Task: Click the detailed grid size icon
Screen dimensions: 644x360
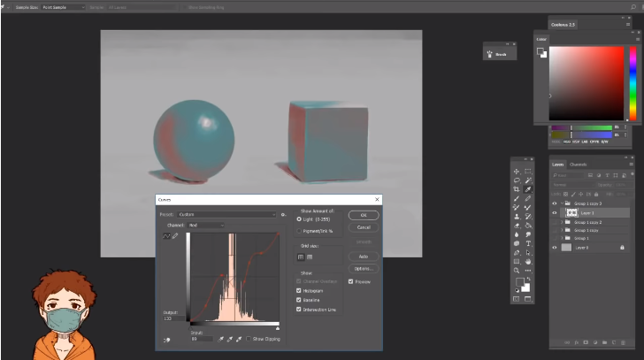Action: pyautogui.click(x=310, y=257)
